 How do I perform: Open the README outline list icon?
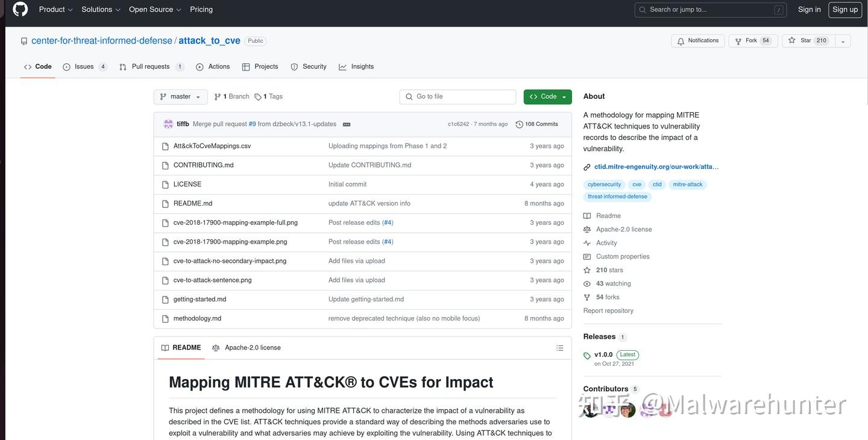[x=559, y=348]
